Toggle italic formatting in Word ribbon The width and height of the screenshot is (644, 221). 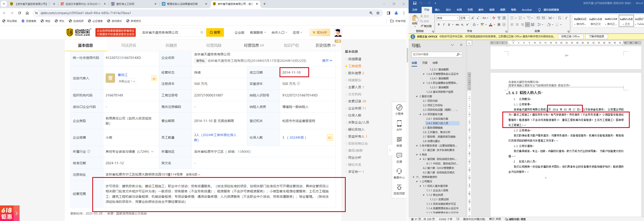coord(444,25)
